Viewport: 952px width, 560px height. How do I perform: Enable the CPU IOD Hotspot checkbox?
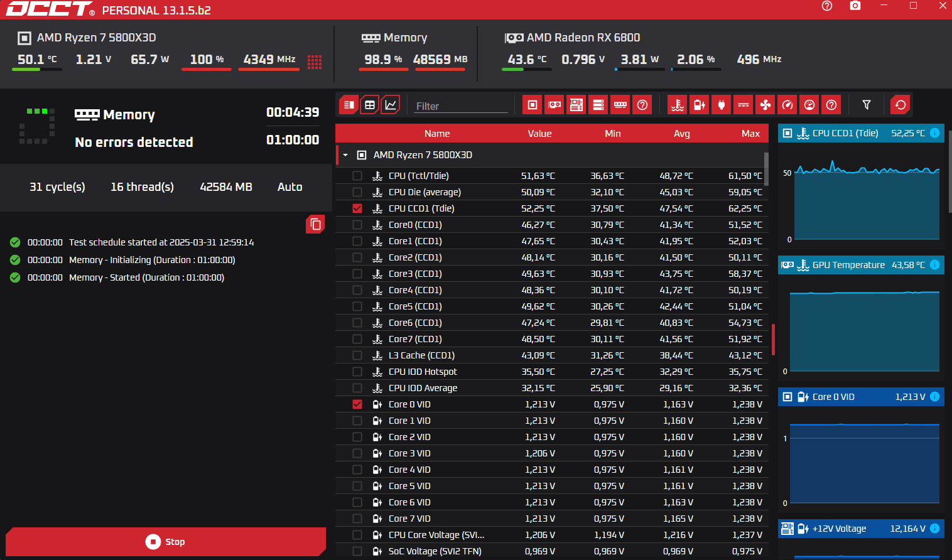(x=357, y=372)
